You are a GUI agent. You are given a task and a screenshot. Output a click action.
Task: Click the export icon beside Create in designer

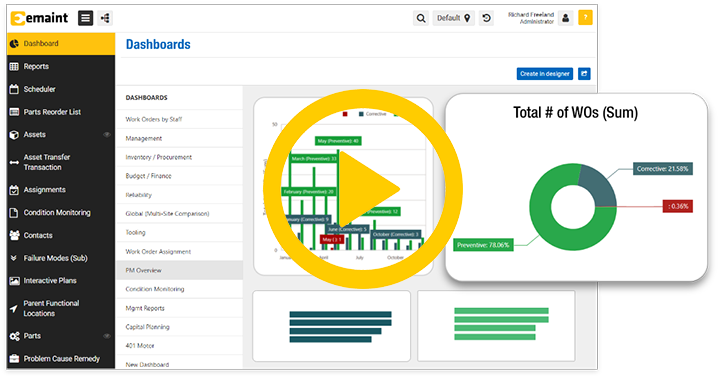click(x=584, y=73)
